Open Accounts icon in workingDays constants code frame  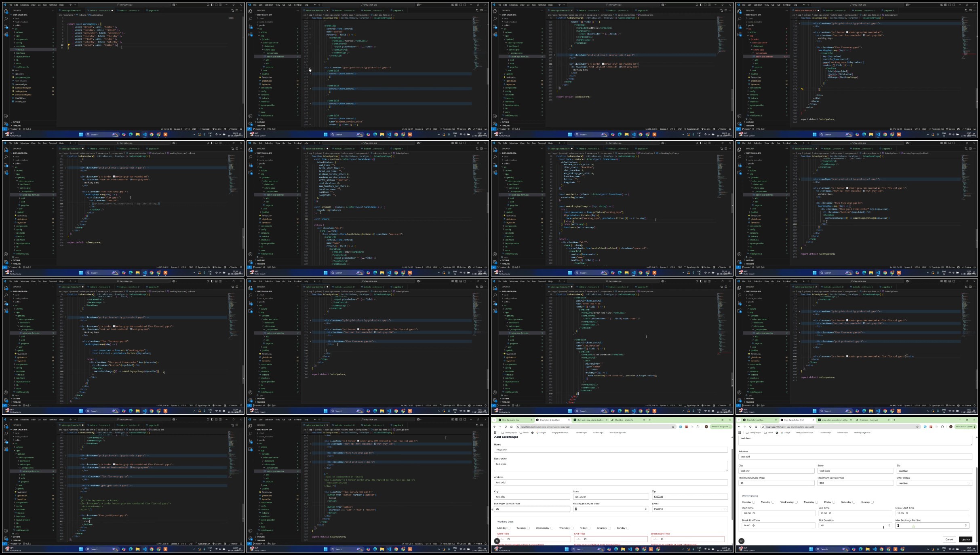6,116
